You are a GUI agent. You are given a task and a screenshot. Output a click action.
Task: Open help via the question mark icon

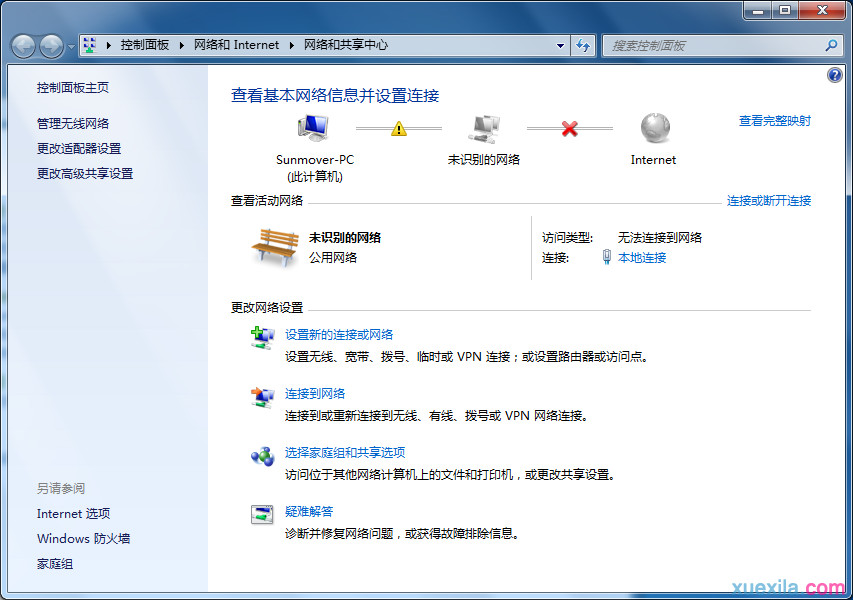point(834,74)
